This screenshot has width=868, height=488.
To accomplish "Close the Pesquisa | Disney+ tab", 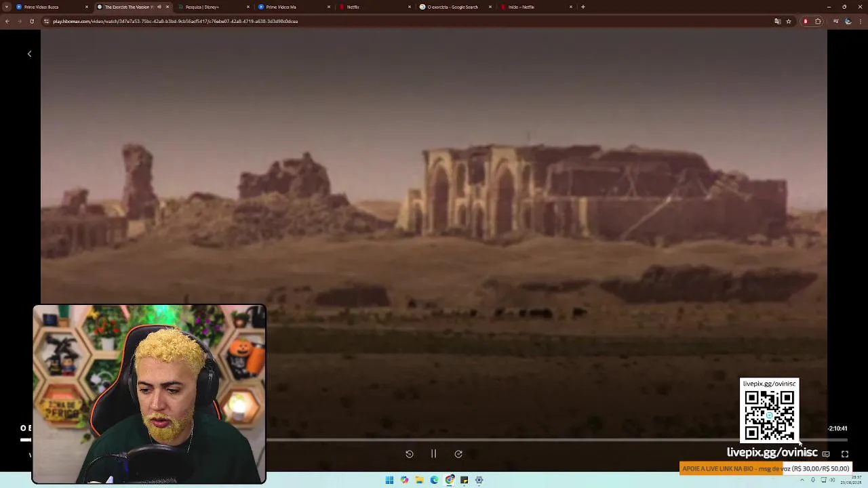I will coord(248,7).
